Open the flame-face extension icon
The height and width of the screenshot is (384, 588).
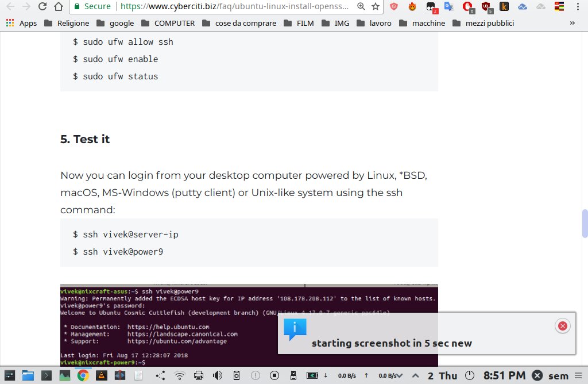click(412, 6)
